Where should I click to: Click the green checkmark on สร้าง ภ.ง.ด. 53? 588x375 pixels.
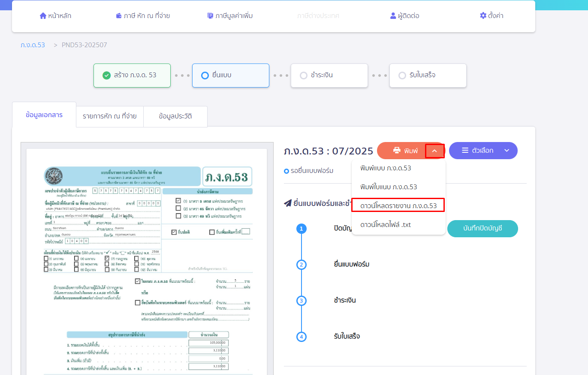[107, 76]
